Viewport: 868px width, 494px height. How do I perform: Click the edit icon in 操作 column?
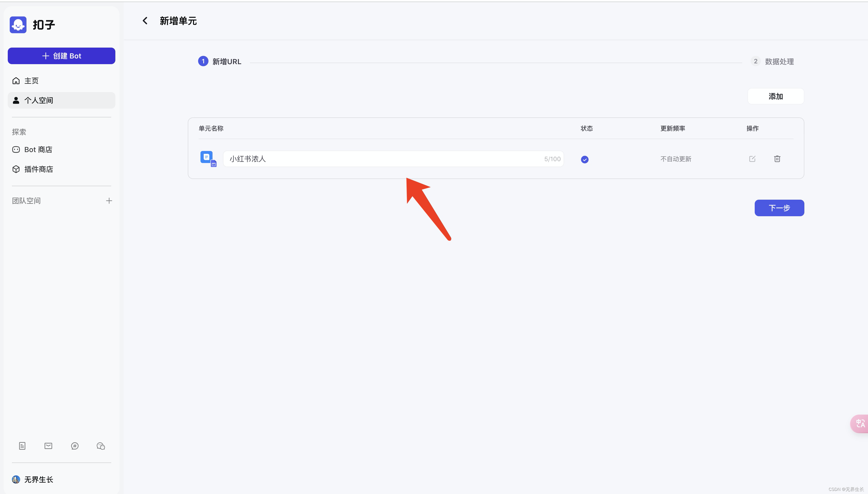752,159
